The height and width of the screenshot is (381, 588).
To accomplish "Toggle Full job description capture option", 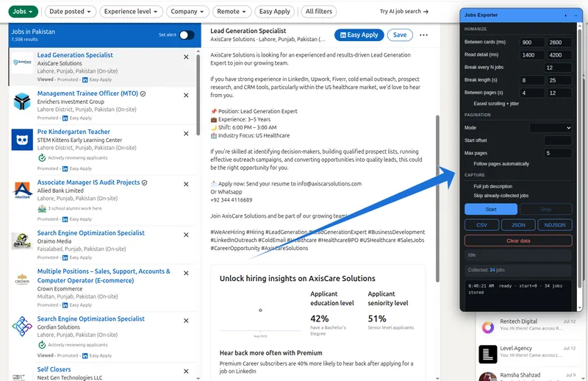I will point(492,187).
